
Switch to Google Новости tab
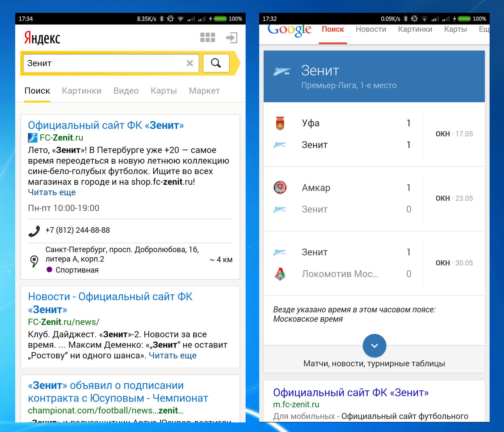pyautogui.click(x=371, y=29)
